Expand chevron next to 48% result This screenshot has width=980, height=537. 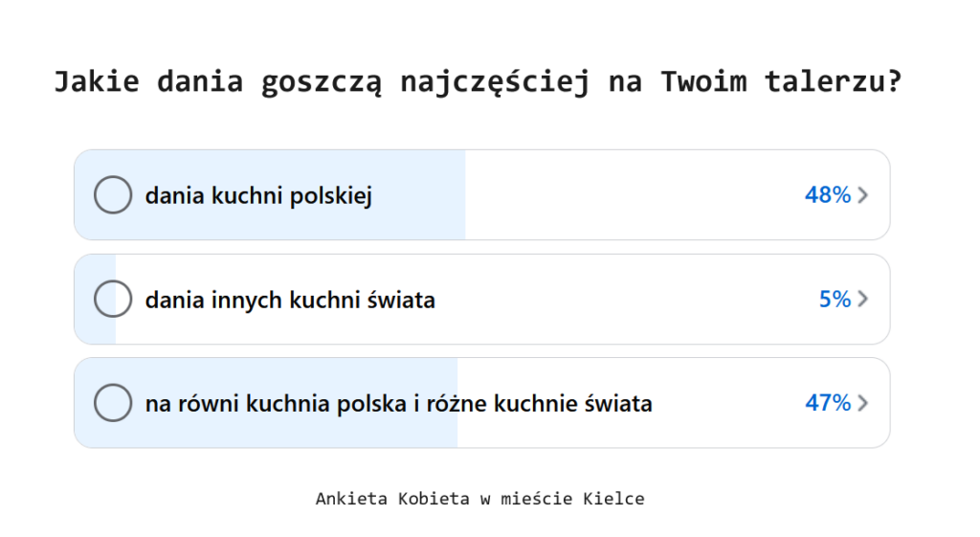coord(863,195)
